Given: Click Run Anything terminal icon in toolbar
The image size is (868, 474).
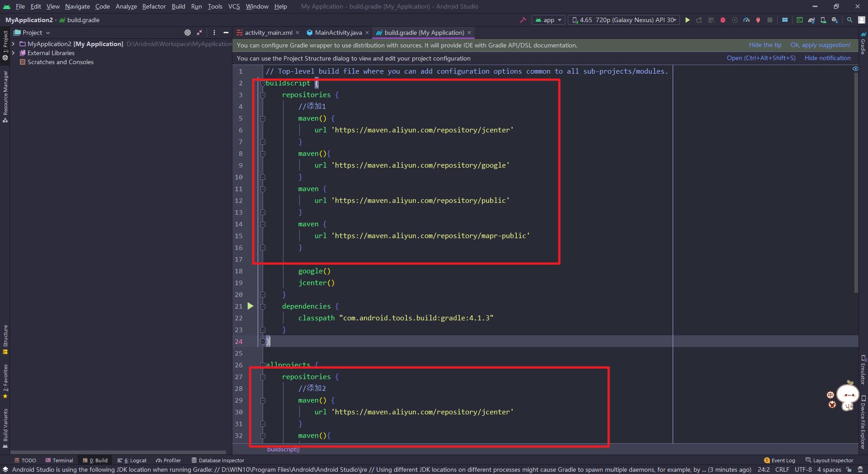Looking at the screenshot, I should click(x=800, y=20).
